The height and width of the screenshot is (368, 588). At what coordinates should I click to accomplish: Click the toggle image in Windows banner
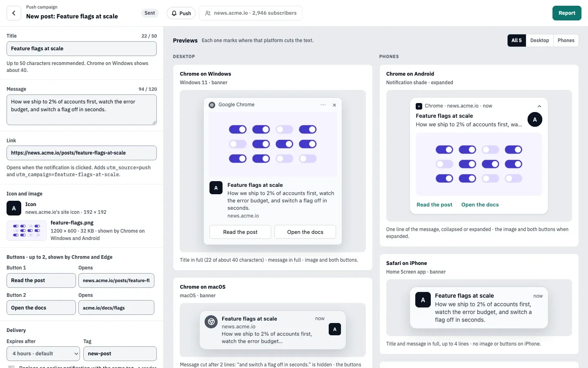[x=273, y=144]
